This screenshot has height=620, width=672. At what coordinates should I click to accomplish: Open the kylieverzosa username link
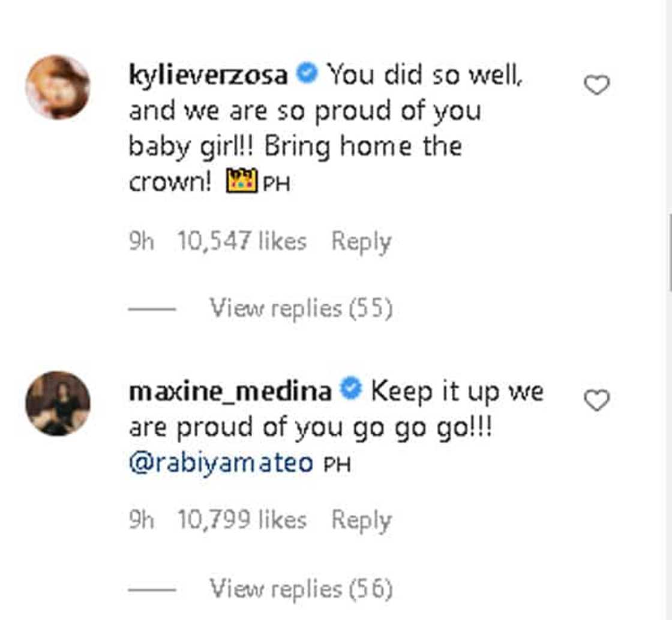pyautogui.click(x=209, y=76)
